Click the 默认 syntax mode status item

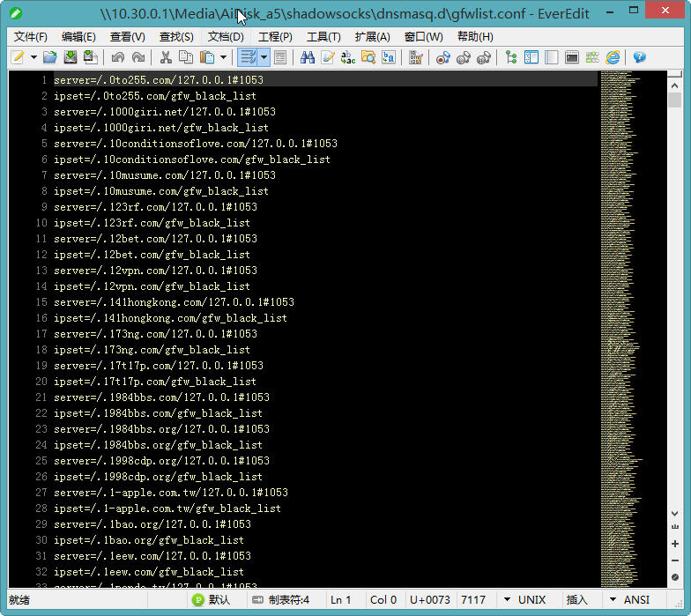[212, 599]
